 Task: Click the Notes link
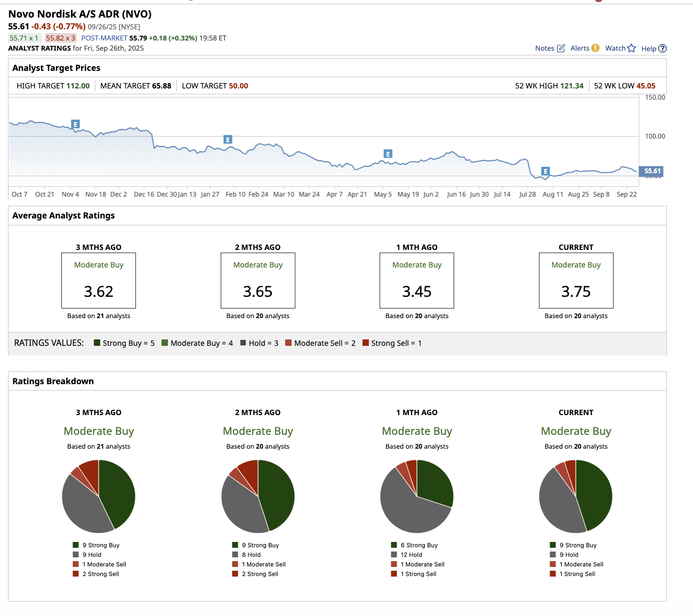point(545,48)
